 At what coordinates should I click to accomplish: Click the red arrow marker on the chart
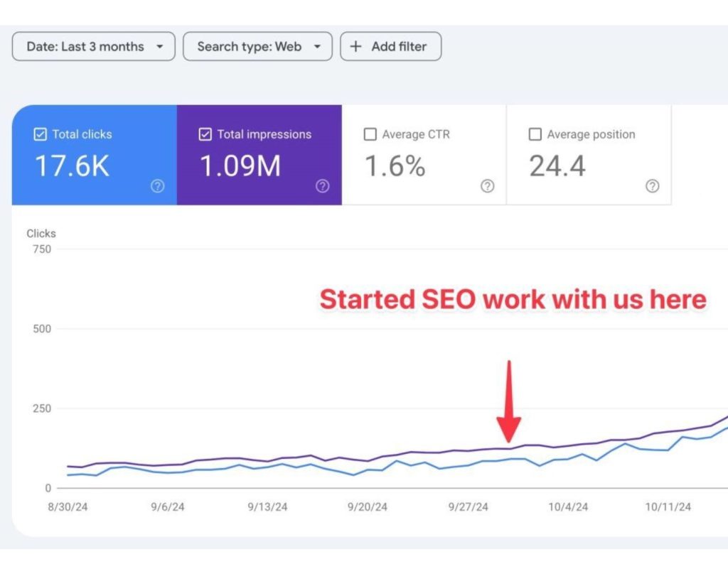508,404
